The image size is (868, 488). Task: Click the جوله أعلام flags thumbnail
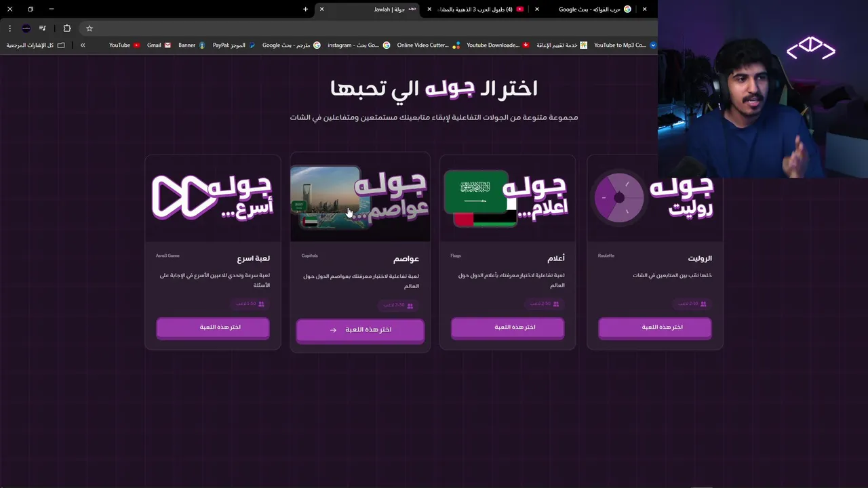pos(507,198)
